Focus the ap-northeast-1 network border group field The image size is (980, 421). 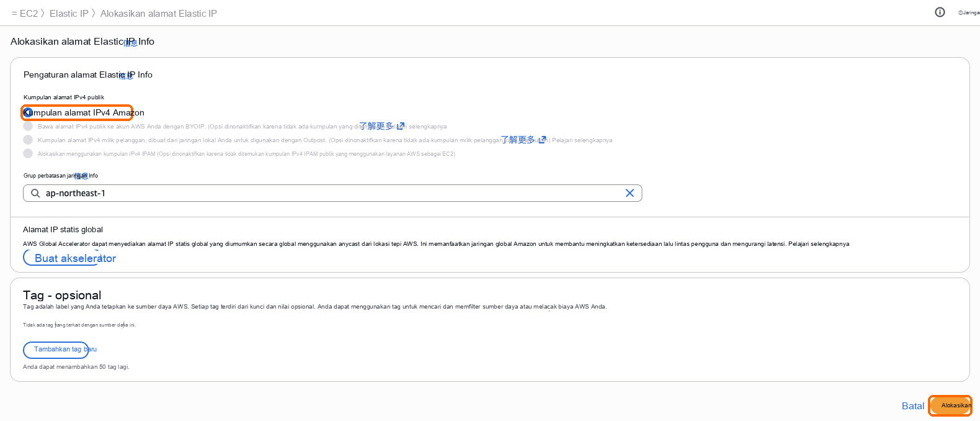point(332,193)
